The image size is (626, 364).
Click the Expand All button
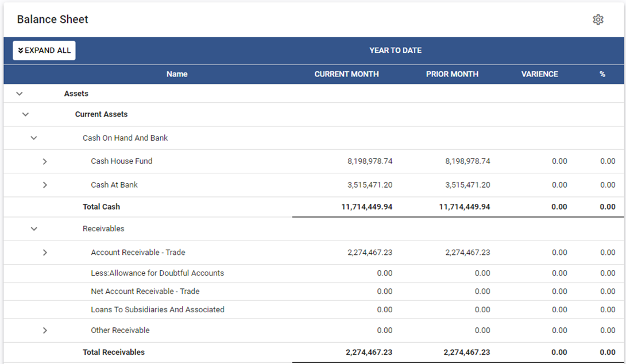click(44, 51)
